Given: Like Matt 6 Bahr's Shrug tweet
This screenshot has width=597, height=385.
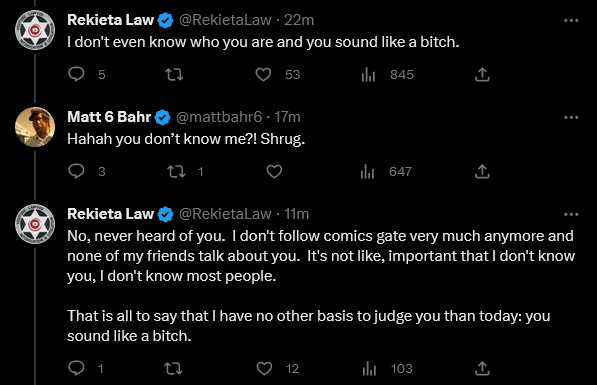Looking at the screenshot, I should (274, 171).
